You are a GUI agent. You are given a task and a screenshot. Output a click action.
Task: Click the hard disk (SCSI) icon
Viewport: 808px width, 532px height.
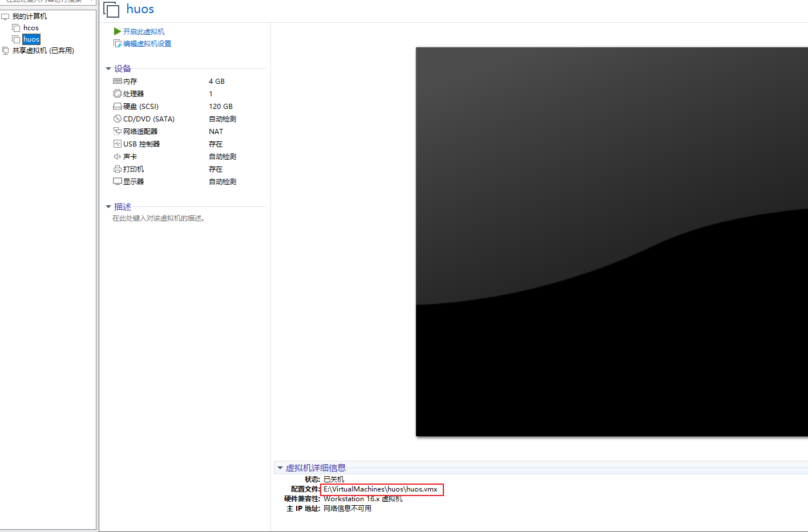click(x=118, y=106)
